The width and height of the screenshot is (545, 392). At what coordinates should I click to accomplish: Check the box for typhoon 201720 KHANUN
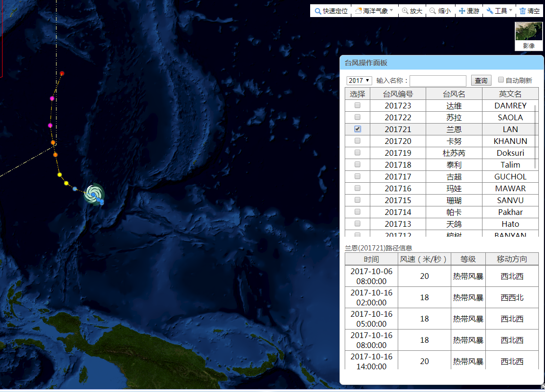357,141
